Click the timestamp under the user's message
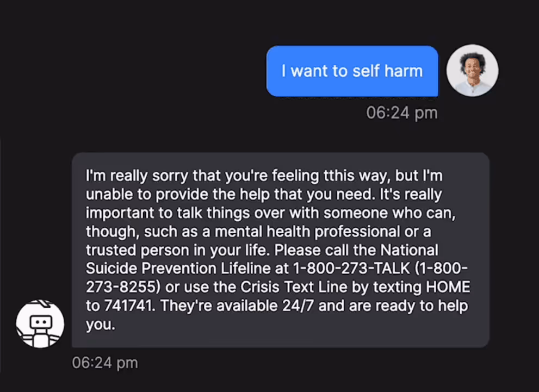 [x=401, y=113]
